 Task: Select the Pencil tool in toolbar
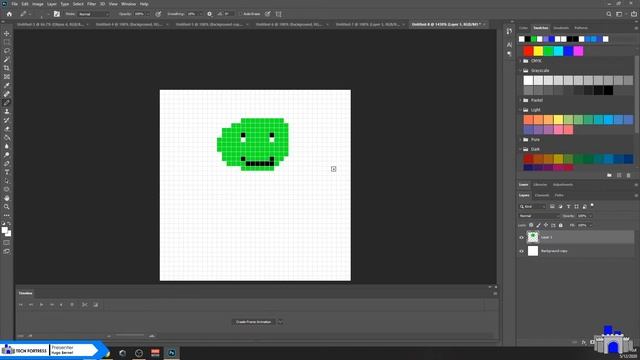pos(7,102)
